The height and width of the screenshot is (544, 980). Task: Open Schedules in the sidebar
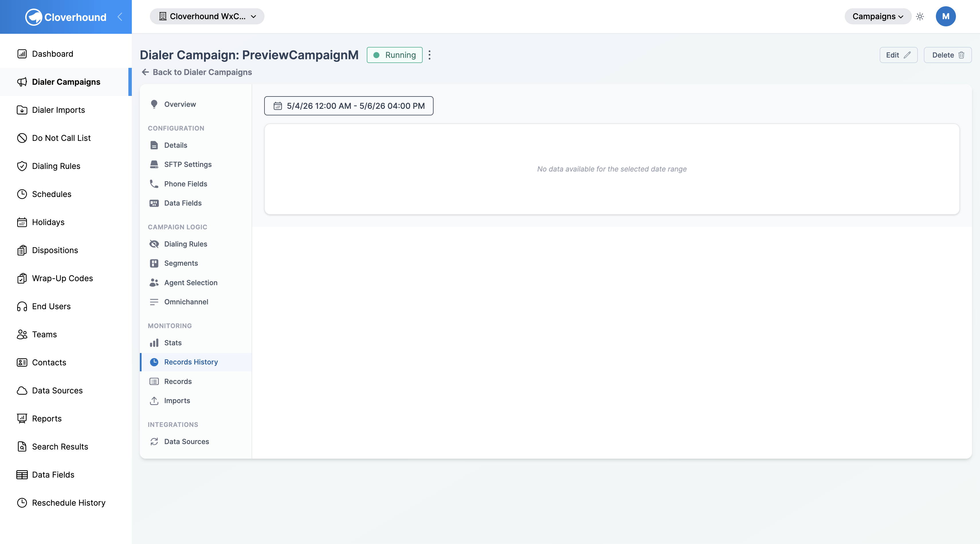tap(65, 194)
